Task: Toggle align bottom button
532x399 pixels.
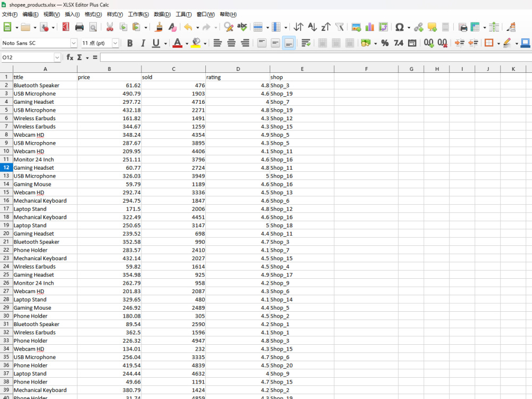Action: 289,43
